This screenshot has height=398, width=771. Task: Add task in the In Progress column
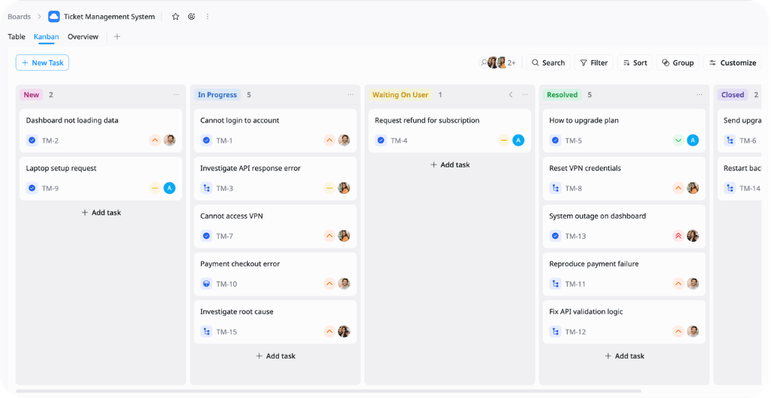click(275, 356)
